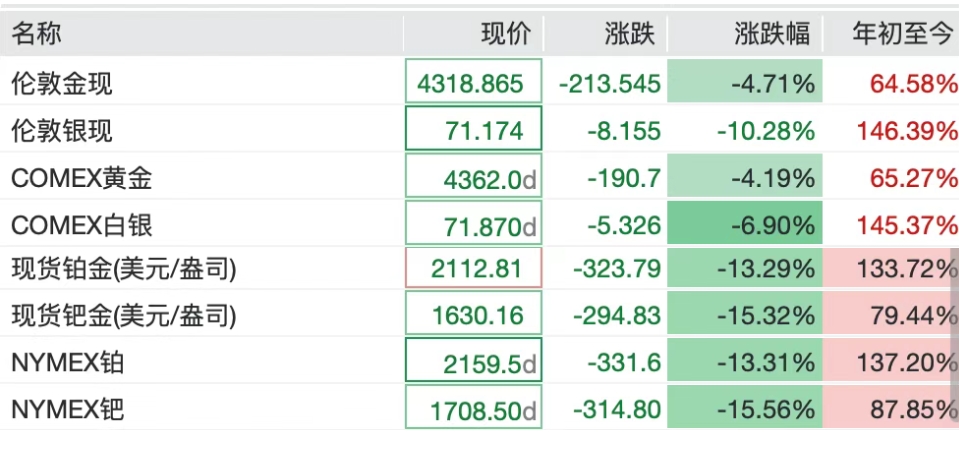Click the 涨跌幅 column header
This screenshot has height=454, width=959.
pos(771,34)
